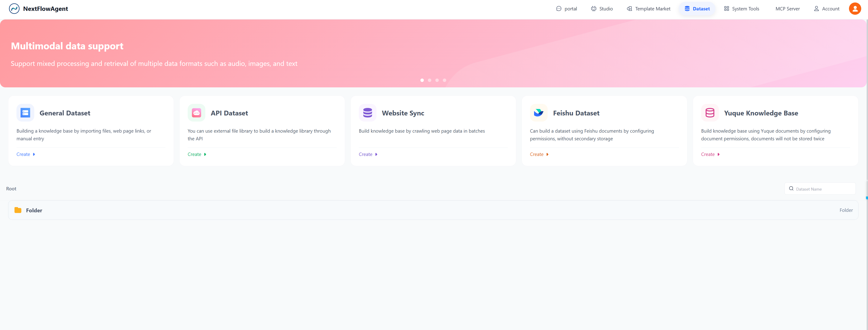This screenshot has height=330, width=868.
Task: Switch banner to second carousel dot
Action: coord(429,80)
